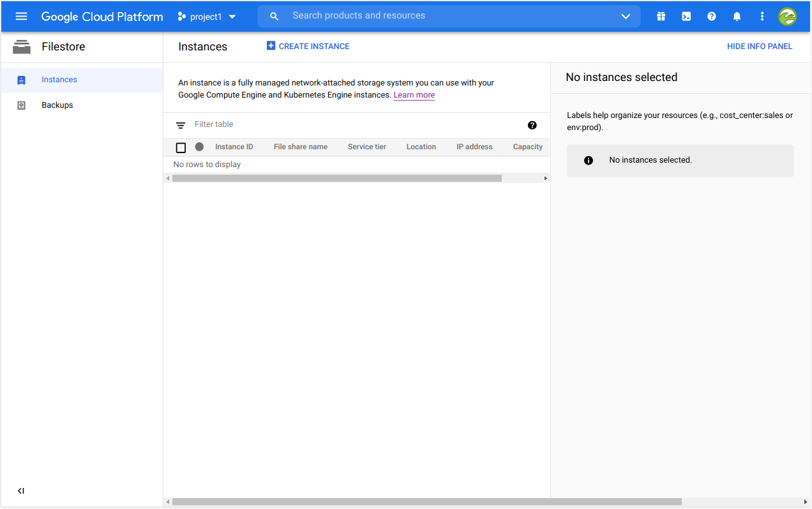Click the gift icon in top bar

661,17
